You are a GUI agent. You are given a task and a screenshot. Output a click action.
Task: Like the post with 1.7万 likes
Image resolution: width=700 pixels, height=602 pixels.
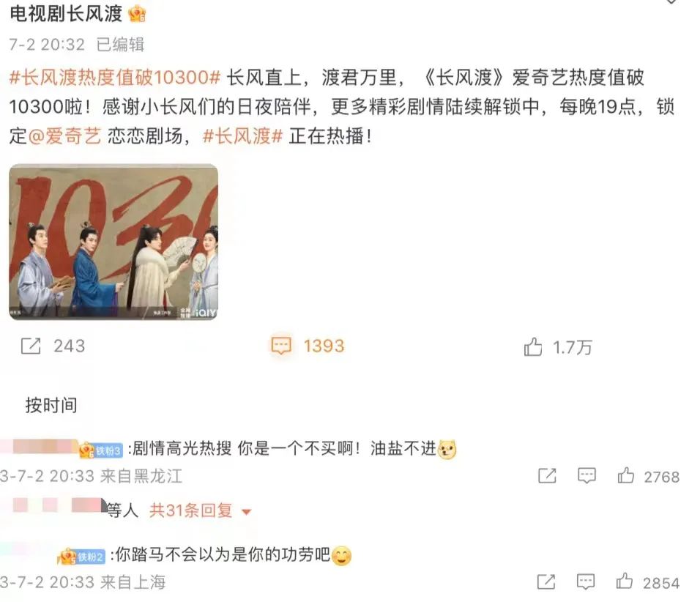[533, 347]
